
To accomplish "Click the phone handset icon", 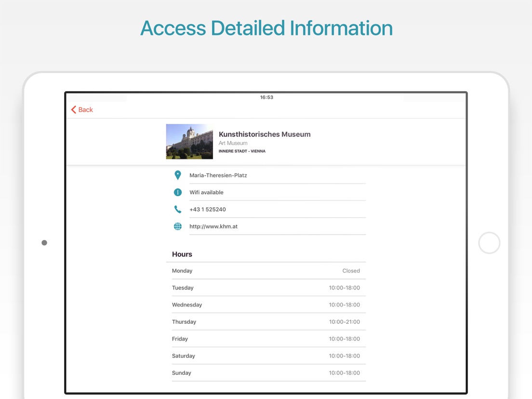I will coord(177,209).
